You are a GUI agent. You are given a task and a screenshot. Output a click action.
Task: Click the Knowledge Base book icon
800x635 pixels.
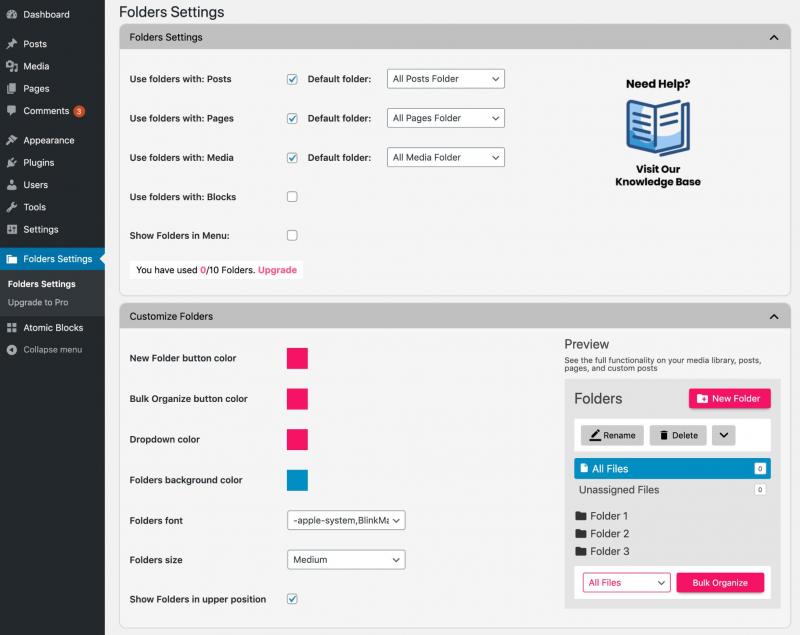pyautogui.click(x=657, y=127)
